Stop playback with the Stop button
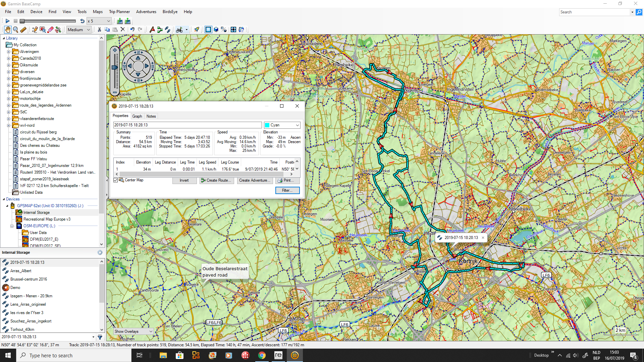Screen dimensions: 644x362 15,21
